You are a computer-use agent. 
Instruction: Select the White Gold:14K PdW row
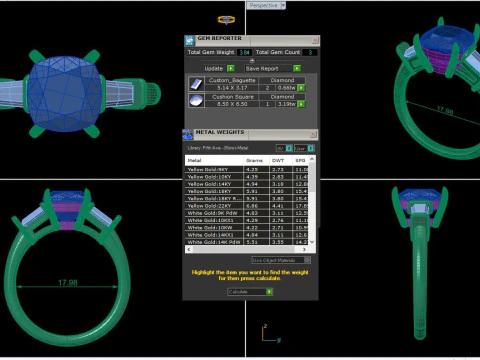pyautogui.click(x=247, y=242)
